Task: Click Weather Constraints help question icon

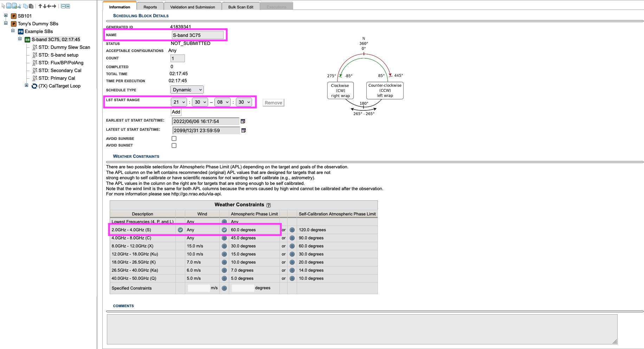Action: tap(269, 205)
